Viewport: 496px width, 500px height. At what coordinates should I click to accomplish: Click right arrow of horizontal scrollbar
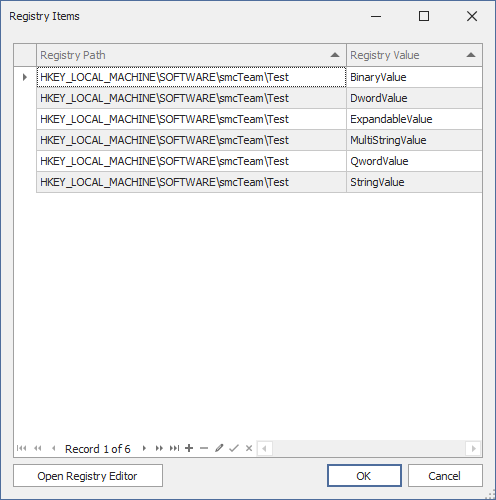click(x=473, y=449)
